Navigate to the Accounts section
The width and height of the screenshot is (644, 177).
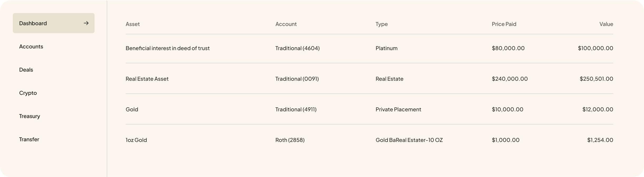coord(31,46)
